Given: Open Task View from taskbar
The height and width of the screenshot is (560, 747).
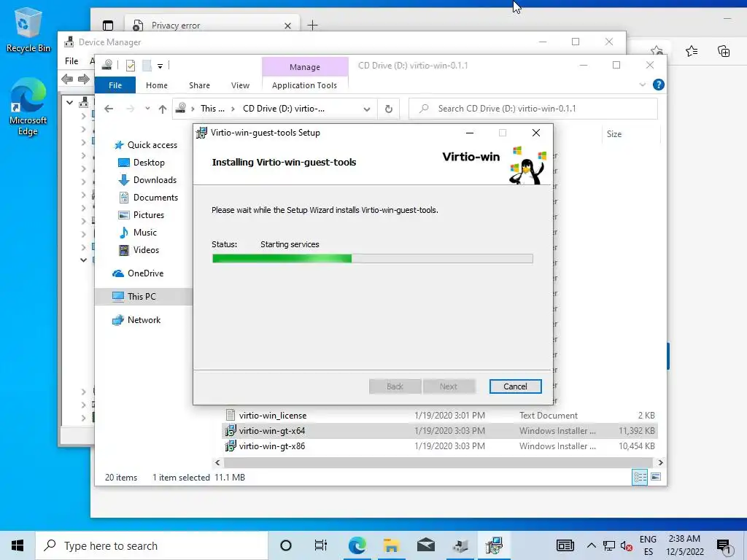Looking at the screenshot, I should (321, 545).
